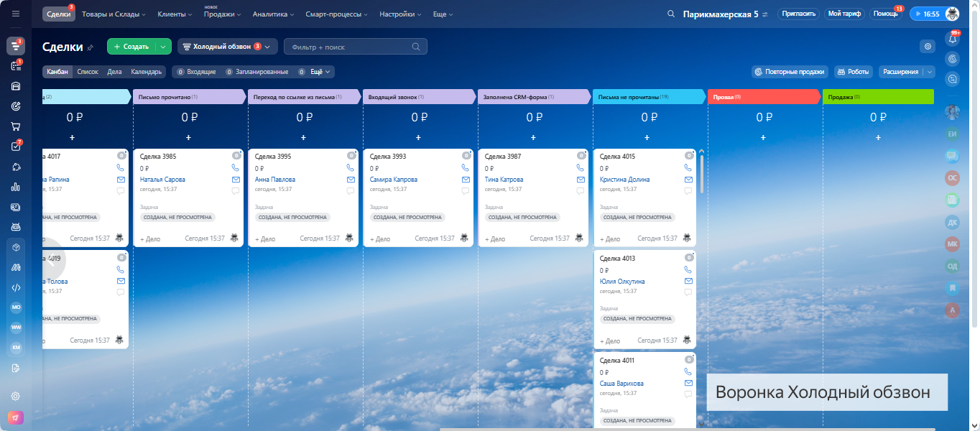Open the code brackets icon in sidebar
980x431 pixels.
[16, 287]
